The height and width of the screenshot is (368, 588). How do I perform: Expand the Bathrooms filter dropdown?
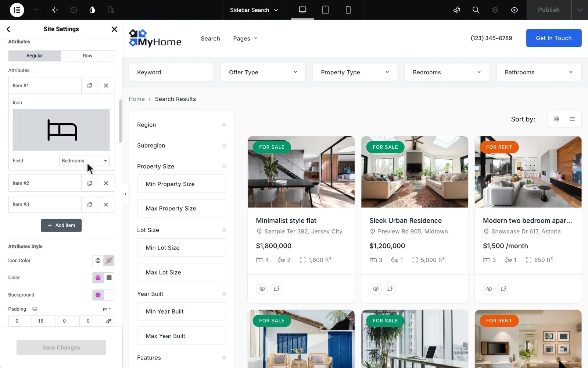pos(539,72)
